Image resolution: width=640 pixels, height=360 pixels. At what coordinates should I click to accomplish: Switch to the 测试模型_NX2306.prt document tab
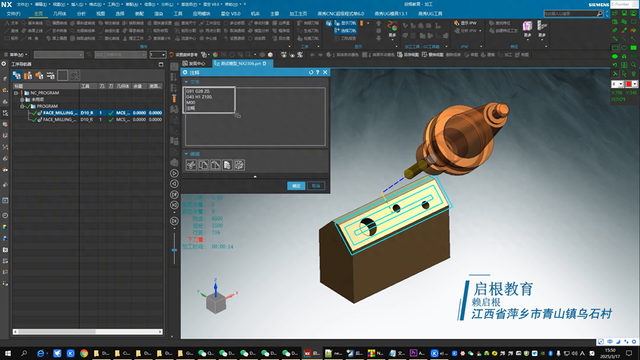click(x=241, y=64)
